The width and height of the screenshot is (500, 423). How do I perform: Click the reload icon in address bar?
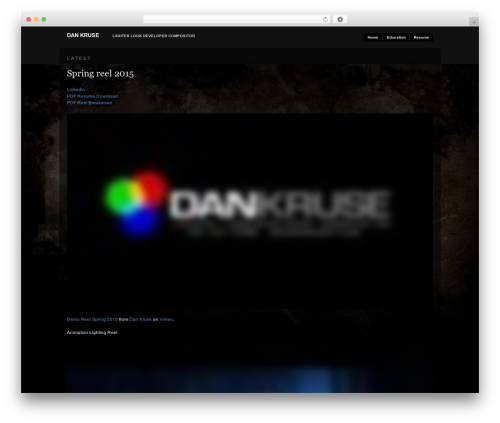click(x=325, y=19)
